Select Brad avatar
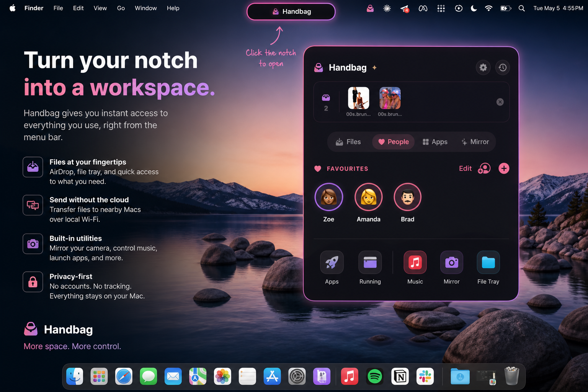The height and width of the screenshot is (392, 588). (408, 197)
